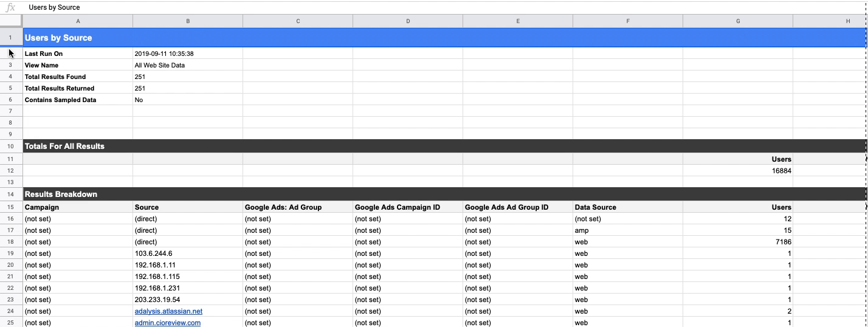Click the fx function icon
Screen dimensions: 868x327
pyautogui.click(x=10, y=8)
